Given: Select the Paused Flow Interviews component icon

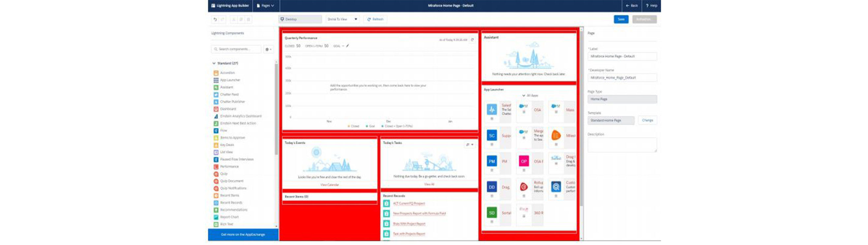Looking at the screenshot, I should 216,159.
